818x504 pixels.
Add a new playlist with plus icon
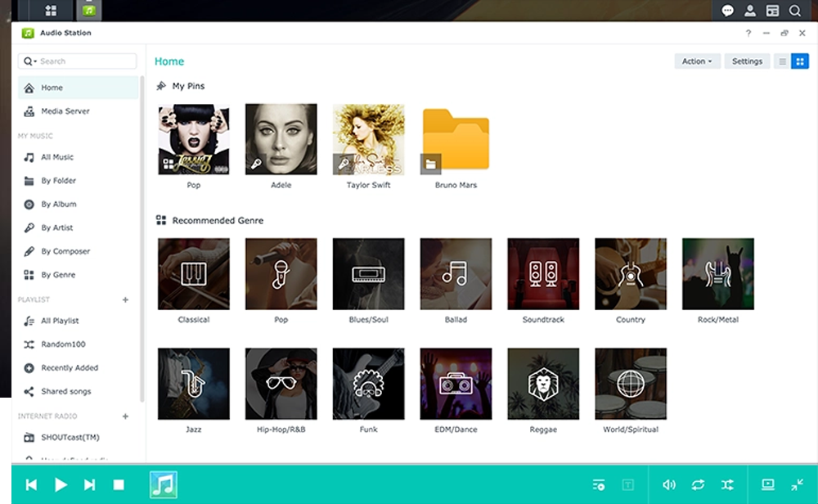tap(125, 300)
